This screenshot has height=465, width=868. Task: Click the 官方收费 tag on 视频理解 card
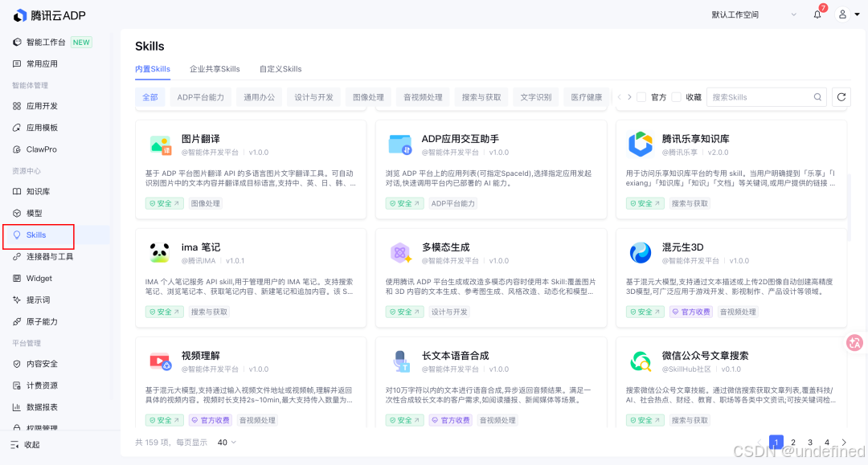tap(211, 420)
